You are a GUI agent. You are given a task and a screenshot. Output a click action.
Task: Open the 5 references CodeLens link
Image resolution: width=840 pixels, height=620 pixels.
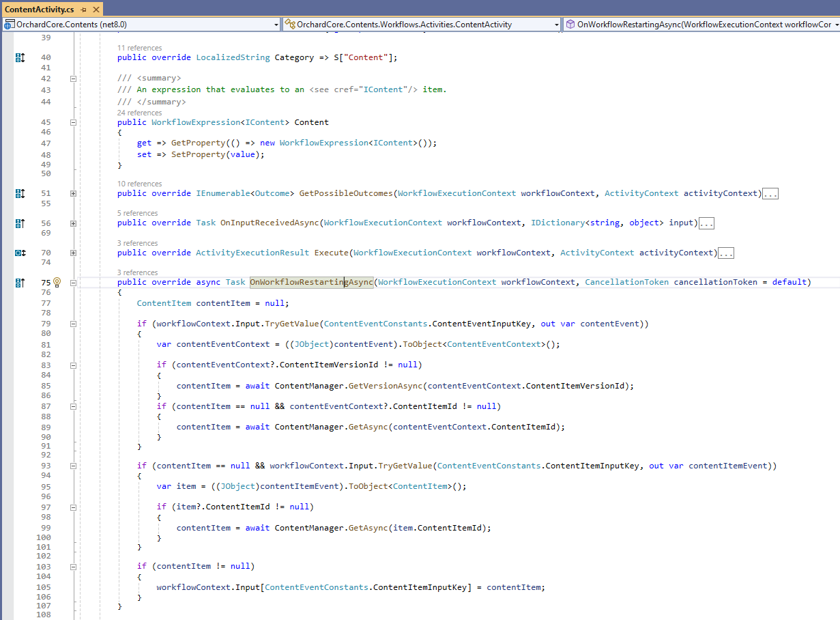[x=137, y=214]
